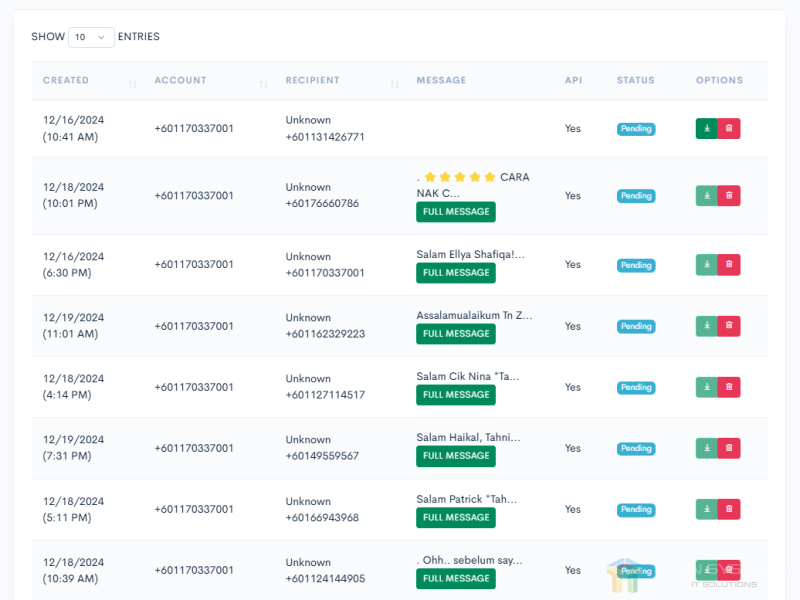View full message for Salam Patrick
This screenshot has width=800, height=600.
click(456, 517)
